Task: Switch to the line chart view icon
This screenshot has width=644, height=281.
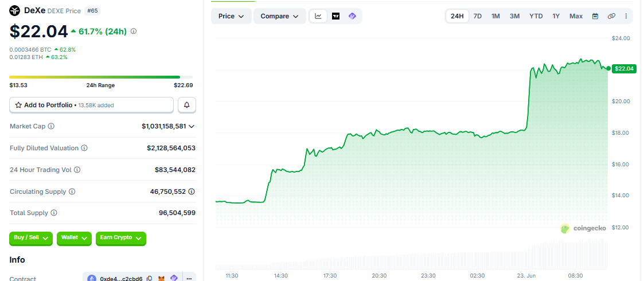Action: [318, 16]
